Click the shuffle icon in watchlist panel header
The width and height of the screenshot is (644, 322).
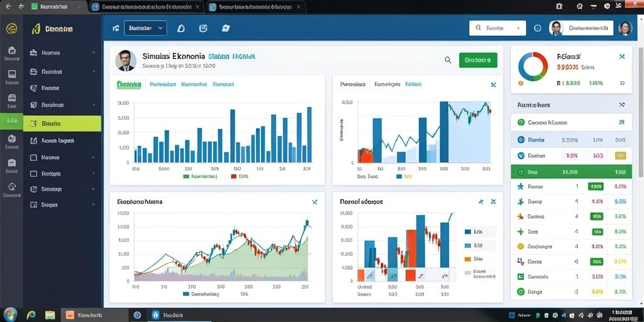(621, 105)
